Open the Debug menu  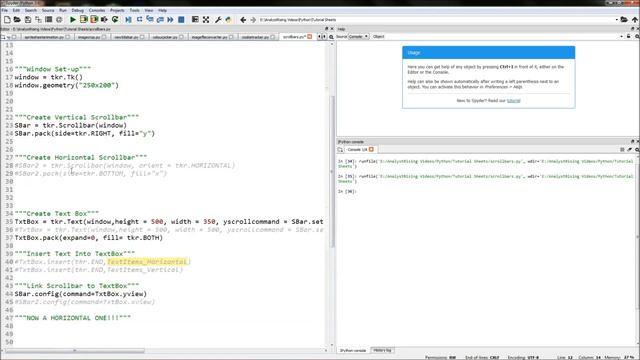[78, 10]
